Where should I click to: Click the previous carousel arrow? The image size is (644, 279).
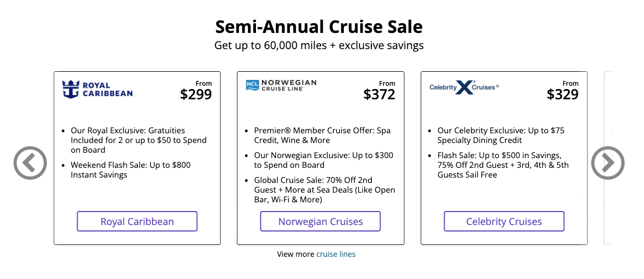tap(30, 163)
